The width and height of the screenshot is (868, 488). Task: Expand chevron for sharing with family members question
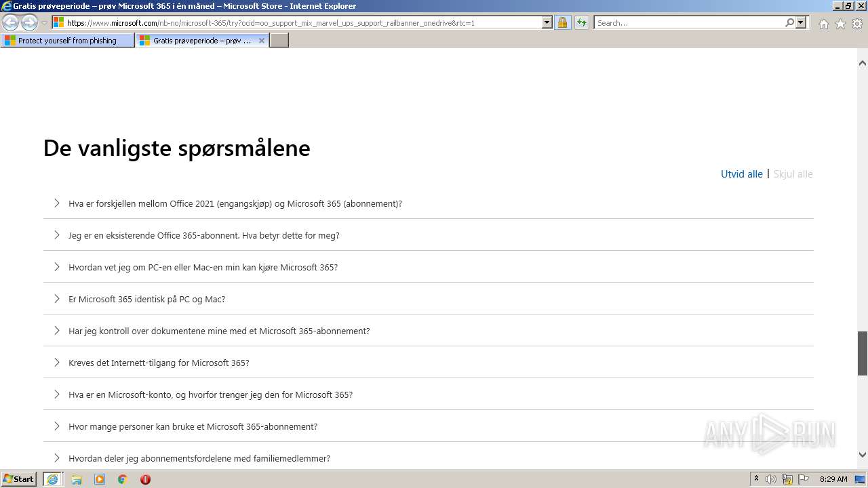(57, 458)
